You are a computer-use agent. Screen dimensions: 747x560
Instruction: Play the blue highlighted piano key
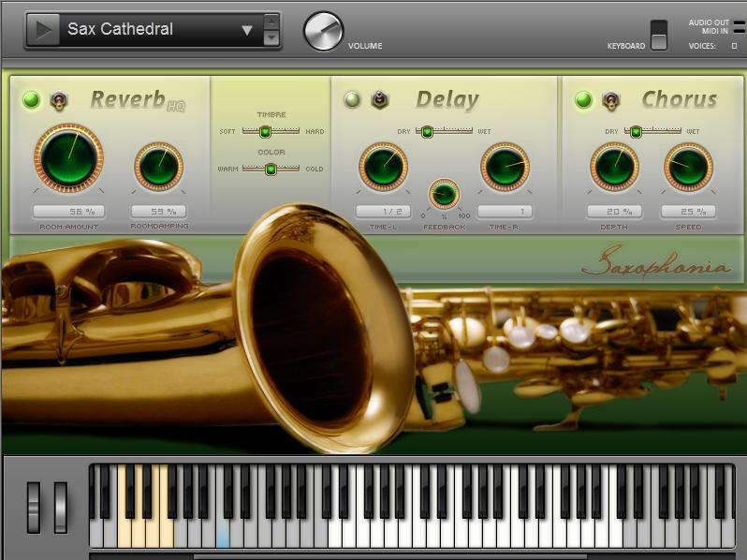[223, 532]
